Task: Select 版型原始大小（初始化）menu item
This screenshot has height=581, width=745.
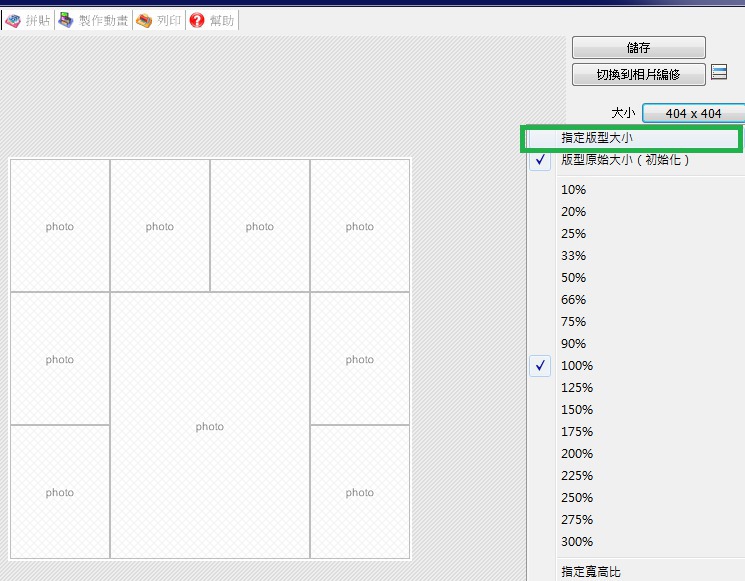Action: click(637, 160)
